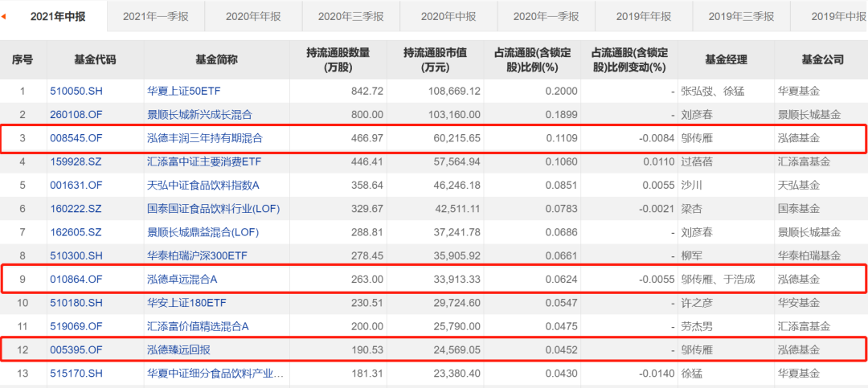Image resolution: width=868 pixels, height=388 pixels.
Task: Click the 基金经理 column header
Action: click(x=726, y=59)
